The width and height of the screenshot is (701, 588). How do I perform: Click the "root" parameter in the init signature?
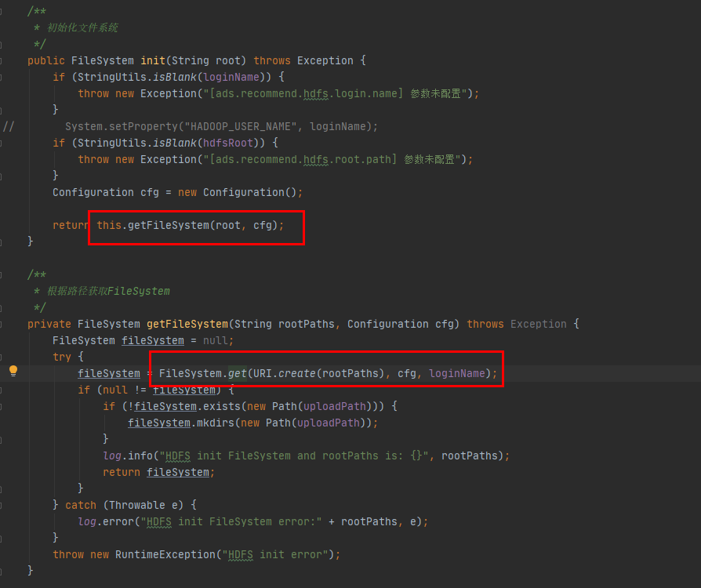click(x=227, y=61)
